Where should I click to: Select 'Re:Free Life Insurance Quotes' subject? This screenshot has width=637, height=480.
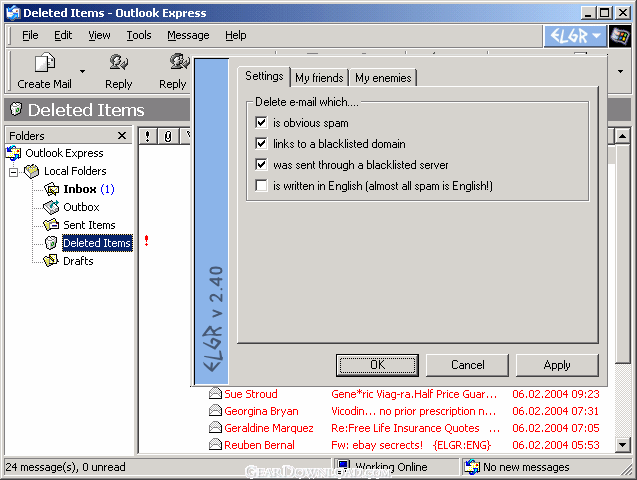tap(405, 428)
